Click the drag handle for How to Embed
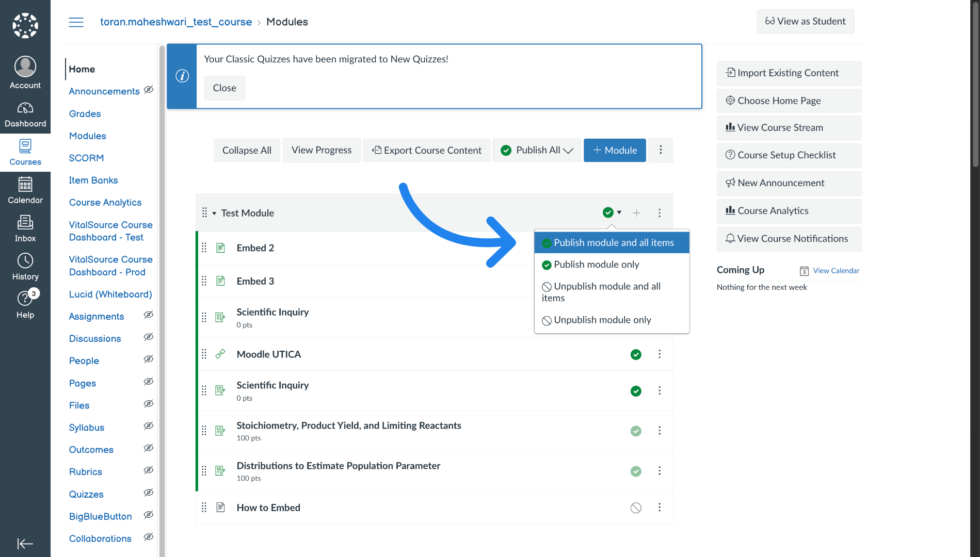 coord(204,507)
